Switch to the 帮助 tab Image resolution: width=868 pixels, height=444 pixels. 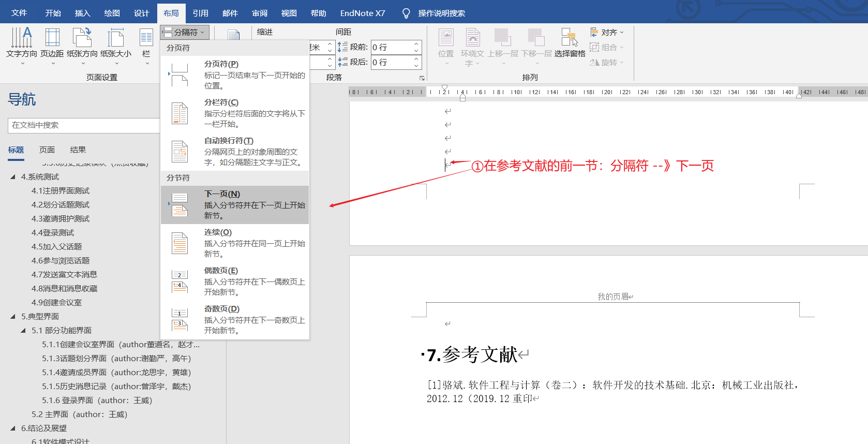coord(319,13)
